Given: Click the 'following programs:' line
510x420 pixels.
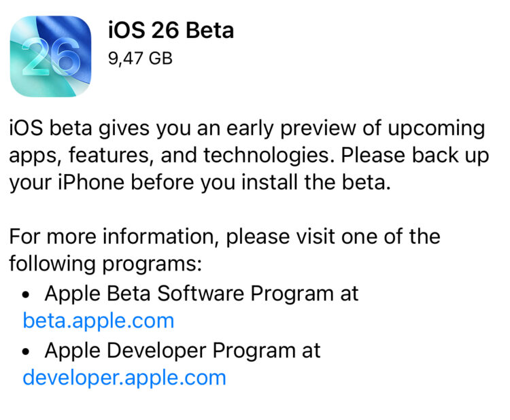Looking at the screenshot, I should (x=105, y=264).
